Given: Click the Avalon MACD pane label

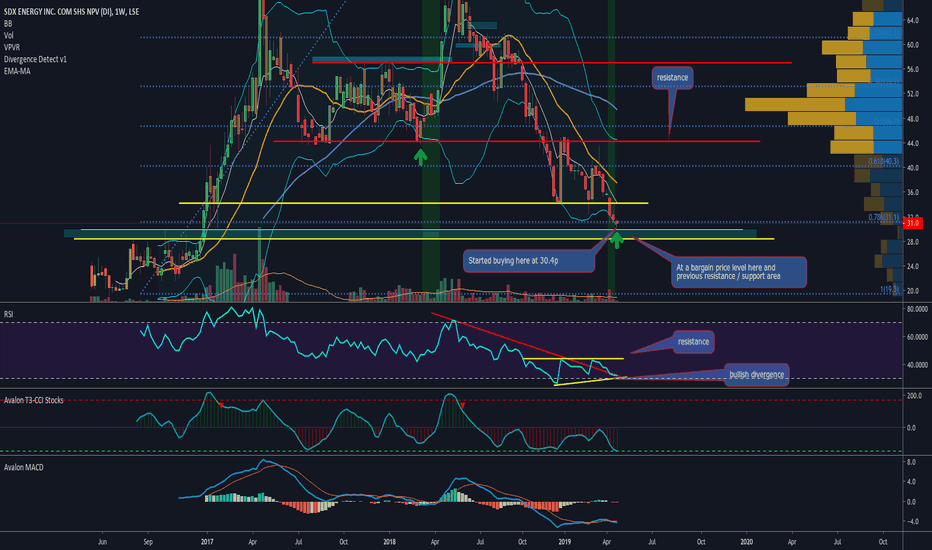Looking at the screenshot, I should click(x=24, y=467).
